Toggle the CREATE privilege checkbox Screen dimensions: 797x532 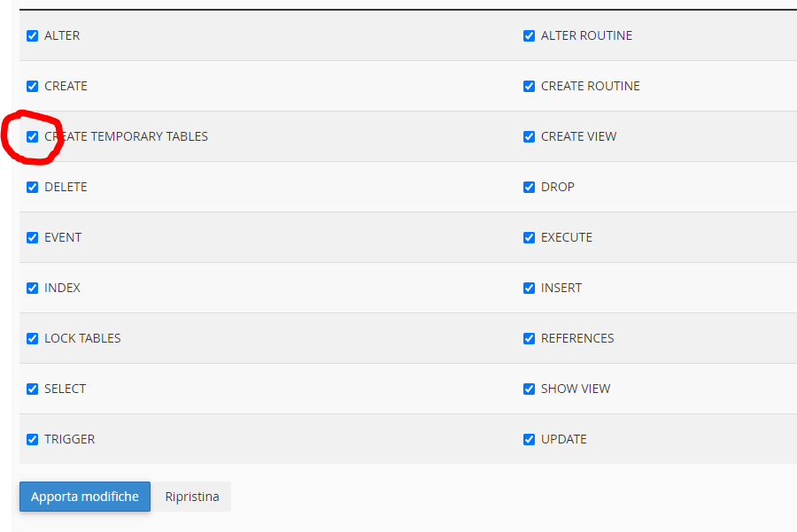tap(33, 87)
